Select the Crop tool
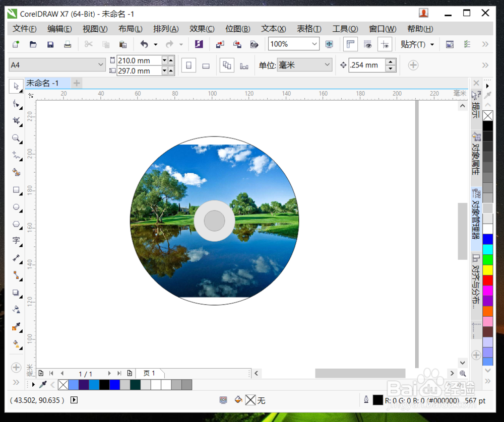 click(16, 121)
